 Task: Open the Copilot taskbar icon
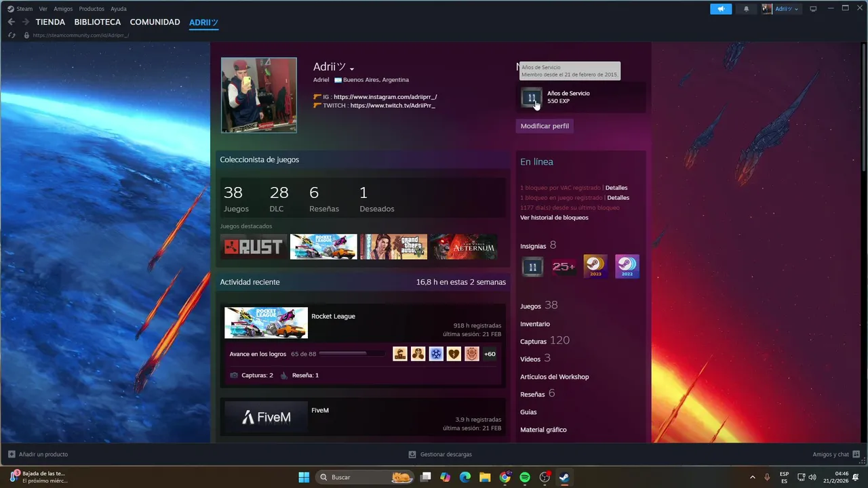445,477
